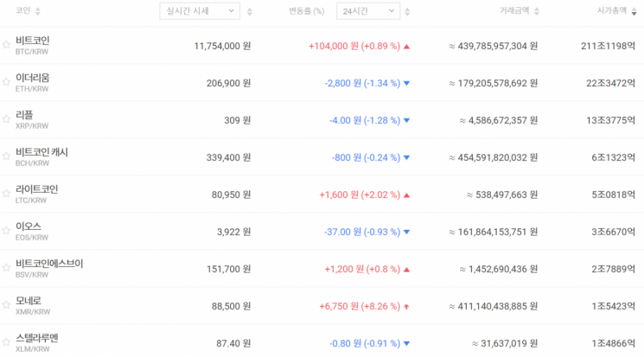Star the EOS/KRW coin row
The image size is (644, 357).
tap(6, 230)
